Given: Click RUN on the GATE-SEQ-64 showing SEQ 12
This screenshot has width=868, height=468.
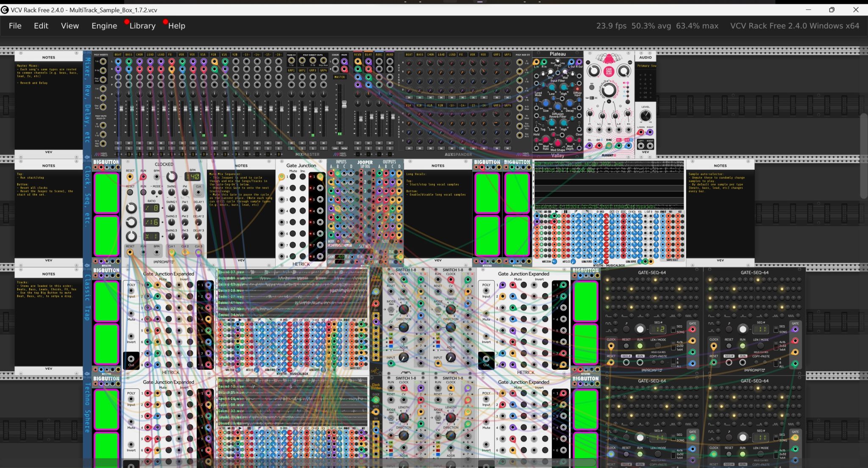Looking at the screenshot, I should (x=640, y=346).
